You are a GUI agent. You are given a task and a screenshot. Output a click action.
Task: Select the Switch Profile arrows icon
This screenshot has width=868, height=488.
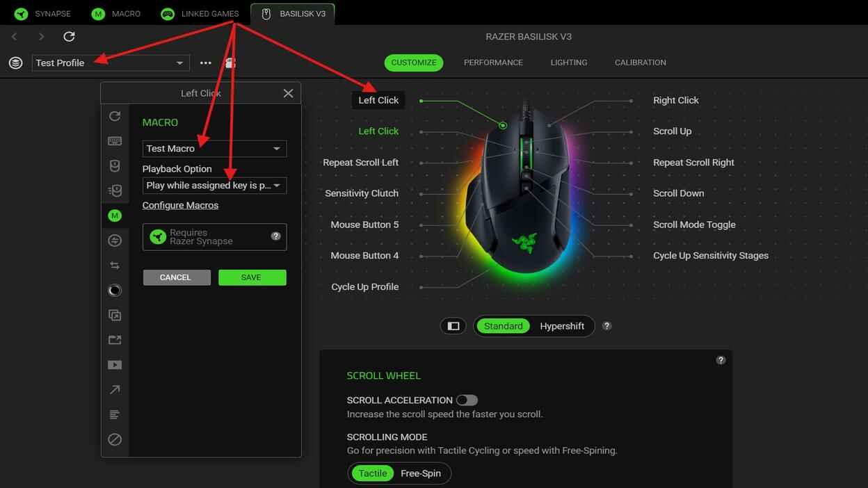coord(115,266)
